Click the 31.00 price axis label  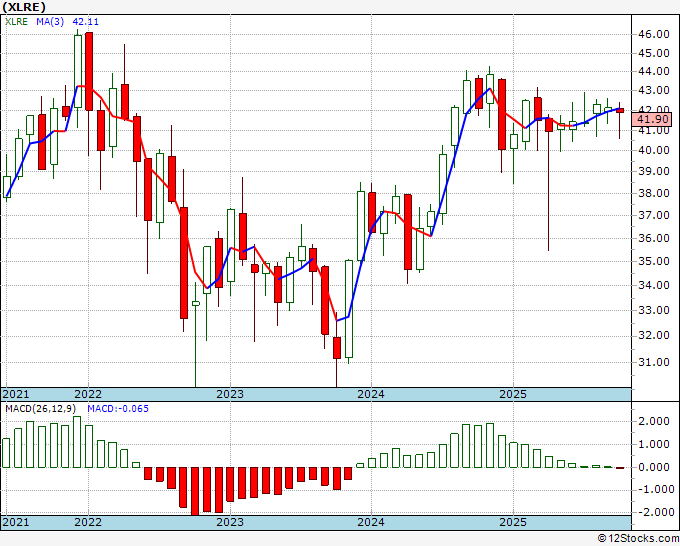click(653, 362)
